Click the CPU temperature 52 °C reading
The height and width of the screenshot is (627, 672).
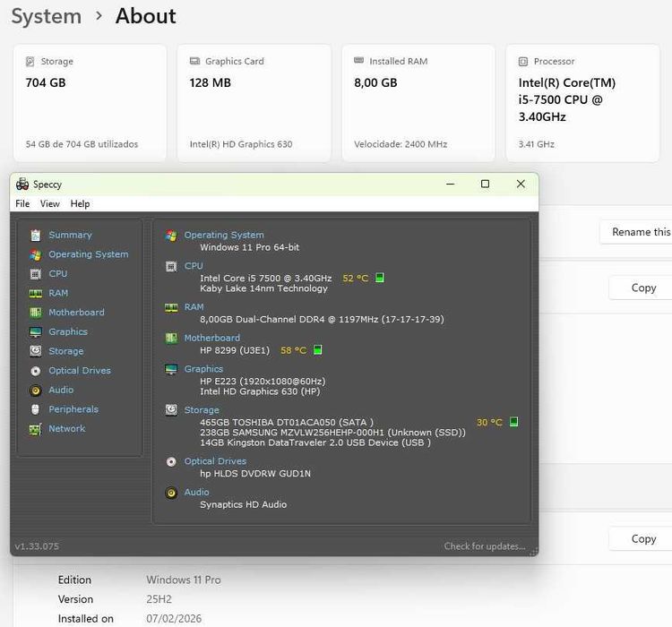pyautogui.click(x=356, y=279)
